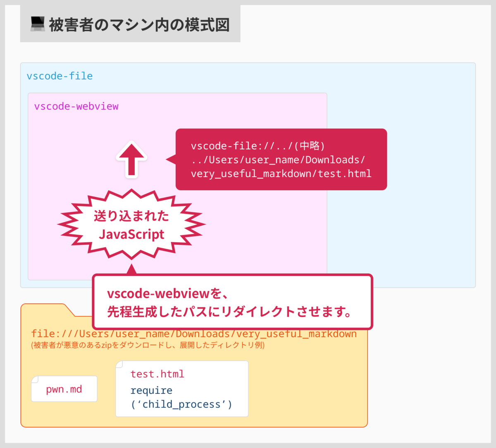The height and width of the screenshot is (448, 496).
Task: Click the vscode-webviewを、 callout line
Action: 167,294
